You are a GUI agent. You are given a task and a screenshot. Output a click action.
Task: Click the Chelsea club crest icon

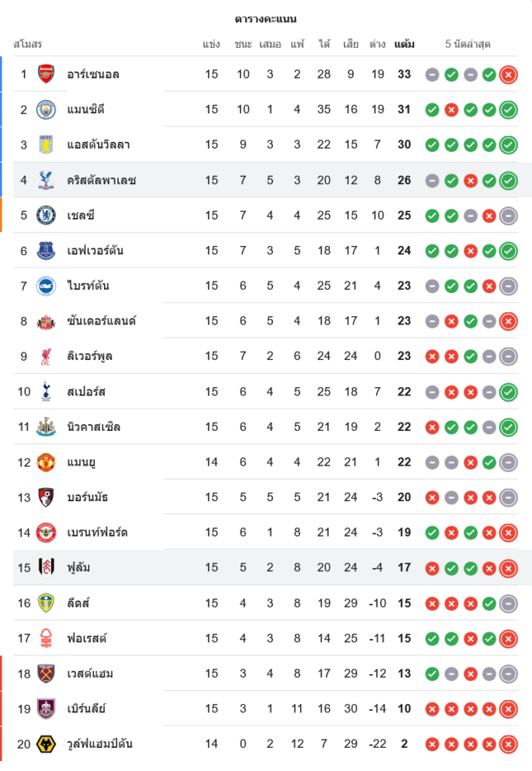pyautogui.click(x=46, y=215)
